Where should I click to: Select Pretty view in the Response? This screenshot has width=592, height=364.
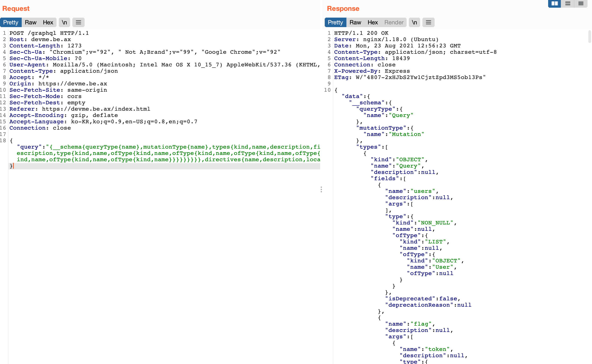click(x=335, y=22)
